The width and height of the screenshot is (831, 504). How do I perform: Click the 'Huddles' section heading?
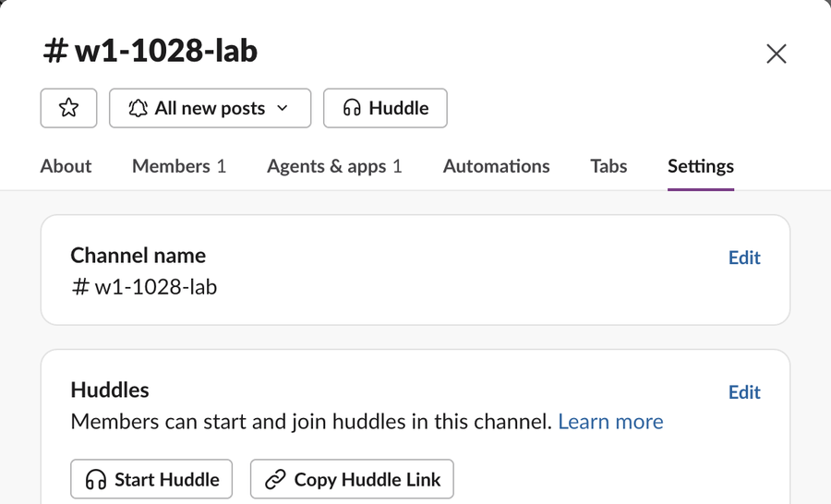click(x=110, y=390)
